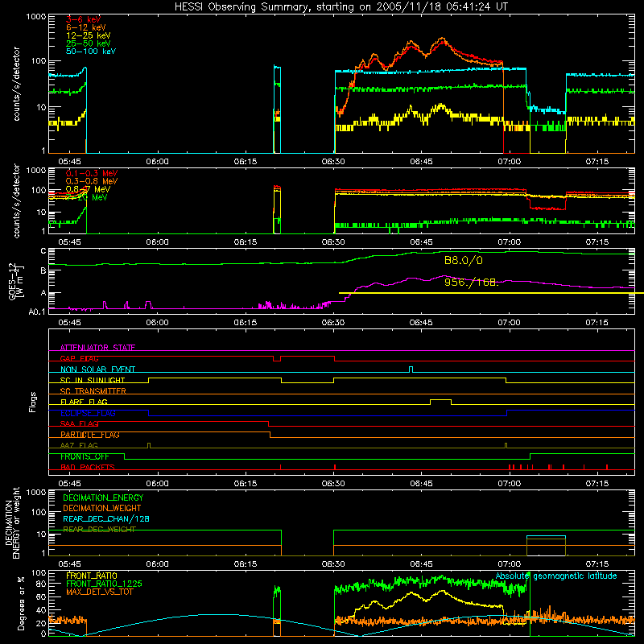Click the vertical 'Flags' axis label
644x644 pixels.
pos(32,402)
